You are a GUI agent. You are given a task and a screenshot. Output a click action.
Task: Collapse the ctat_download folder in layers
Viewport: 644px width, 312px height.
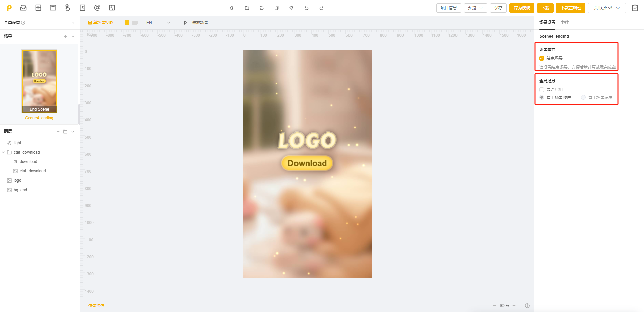tap(4, 152)
